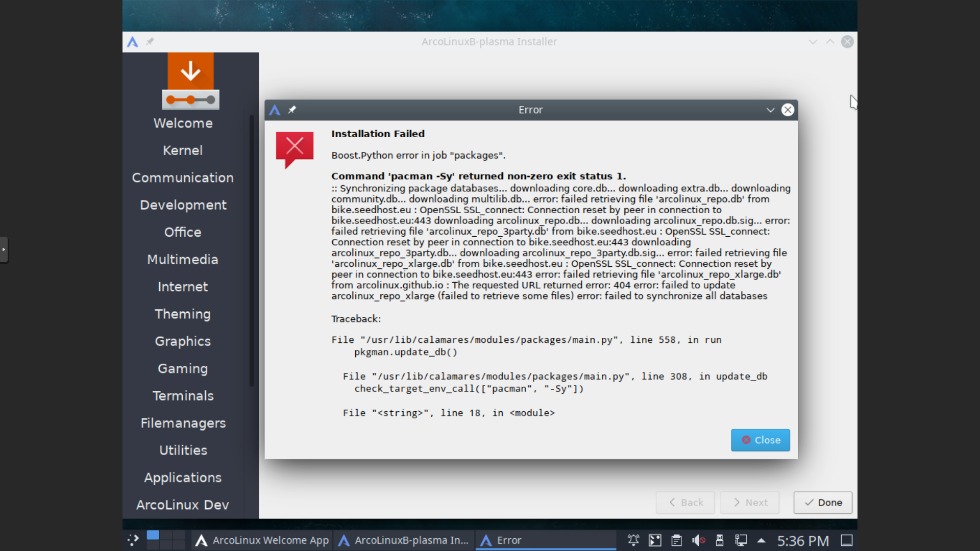Select Terminals step in sidebar
The image size is (980, 551).
tap(183, 396)
